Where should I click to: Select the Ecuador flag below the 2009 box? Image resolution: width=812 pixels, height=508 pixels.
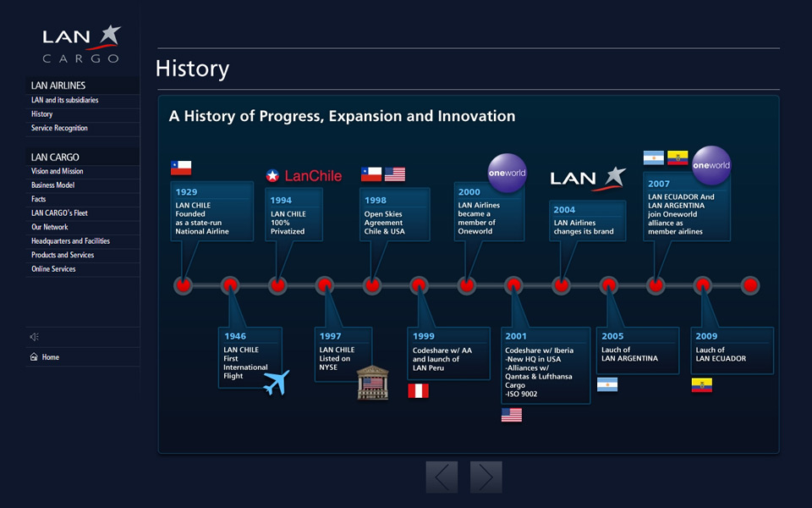pyautogui.click(x=702, y=385)
